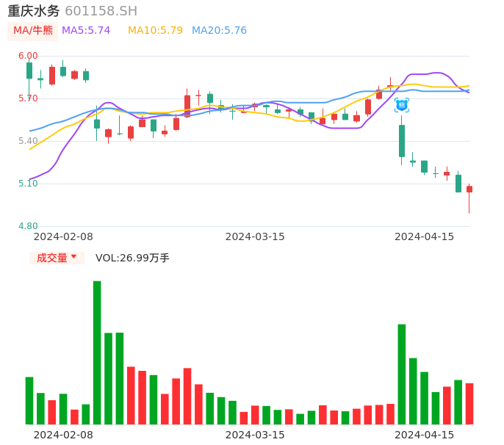Click the 2024-03-15 date label on price chart

click(x=254, y=236)
